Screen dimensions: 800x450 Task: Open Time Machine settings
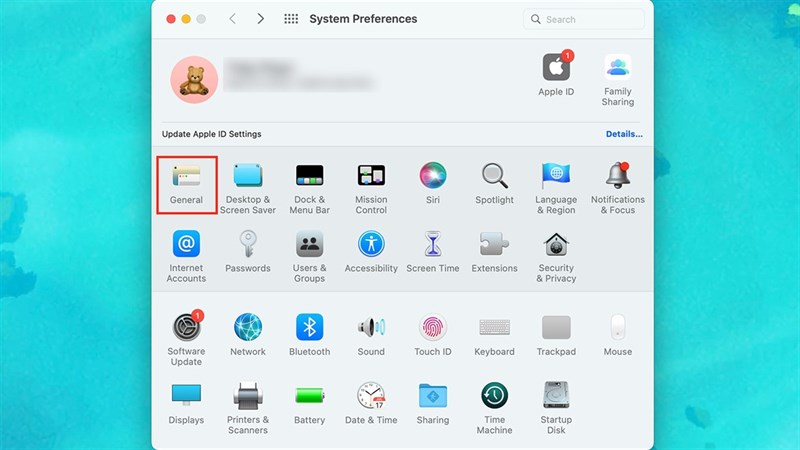[494, 408]
